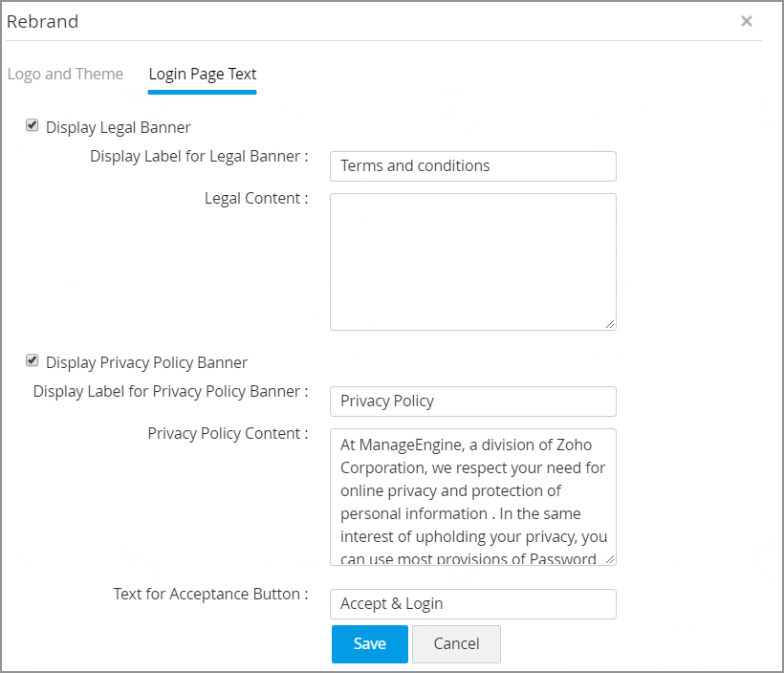Screen dimensions: 784x673
Task: Uncheck the Display Privacy Policy Banner checkbox
Action: pyautogui.click(x=33, y=360)
